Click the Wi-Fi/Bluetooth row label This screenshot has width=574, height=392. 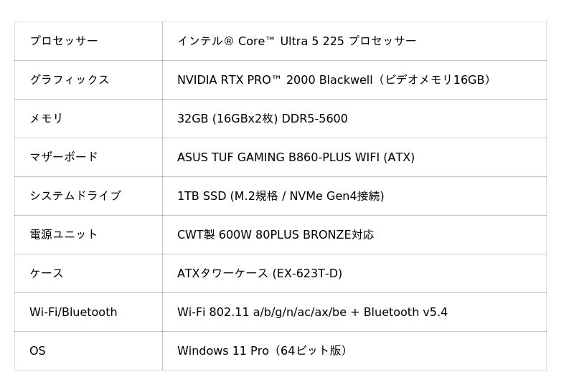[73, 312]
